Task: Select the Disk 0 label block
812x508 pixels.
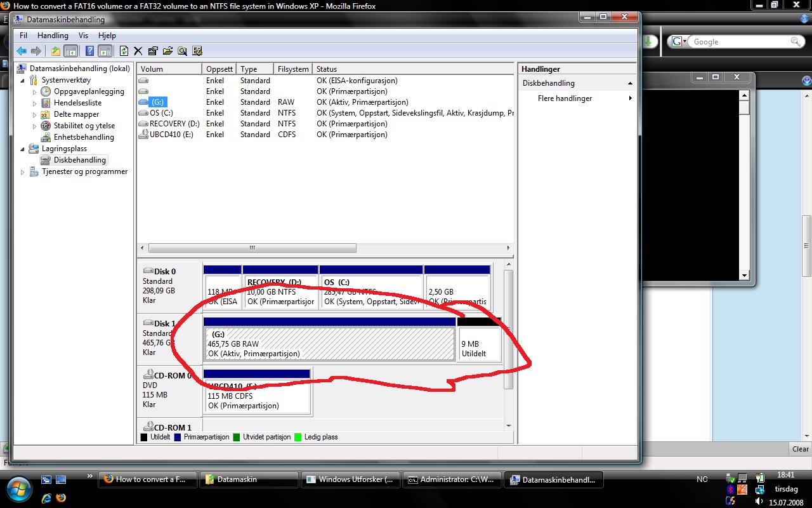Action: tap(170, 287)
